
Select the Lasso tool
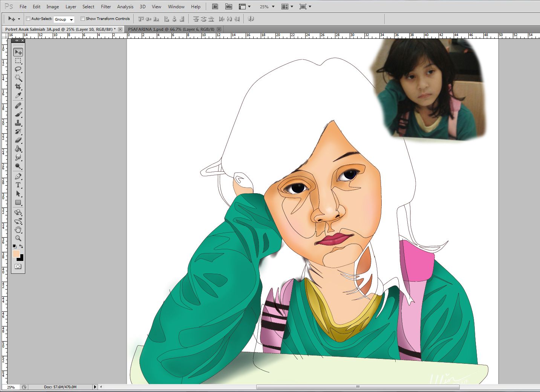pyautogui.click(x=18, y=69)
